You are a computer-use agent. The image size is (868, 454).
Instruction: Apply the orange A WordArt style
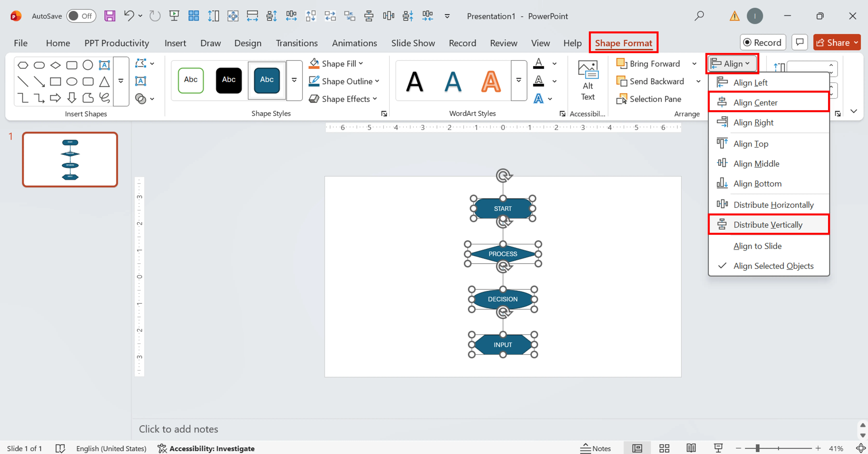tap(491, 81)
